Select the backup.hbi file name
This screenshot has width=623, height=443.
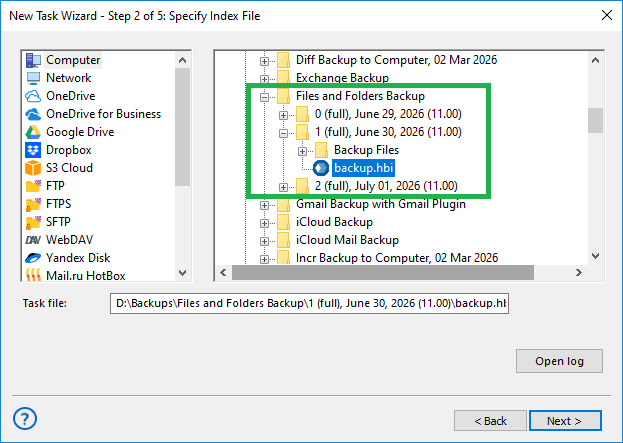[363, 168]
